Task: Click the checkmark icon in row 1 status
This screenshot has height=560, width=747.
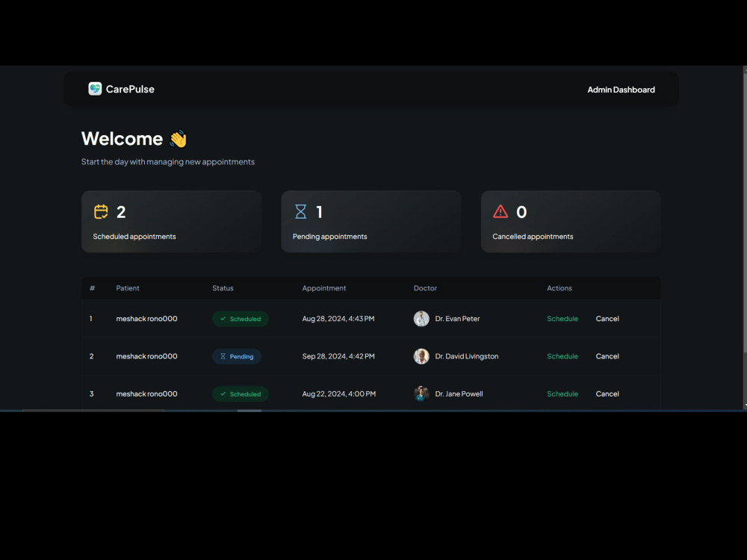Action: (223, 319)
